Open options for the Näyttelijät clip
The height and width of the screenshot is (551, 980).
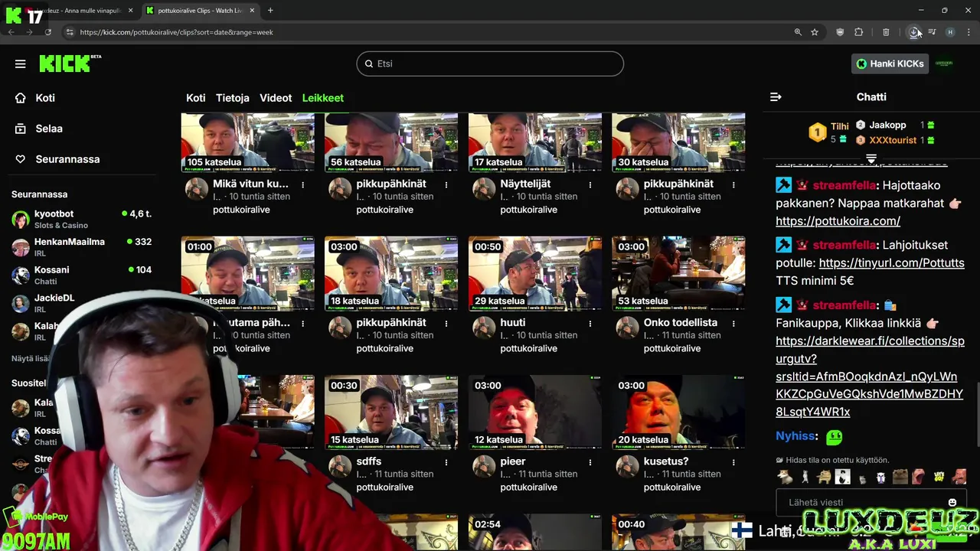[590, 184]
